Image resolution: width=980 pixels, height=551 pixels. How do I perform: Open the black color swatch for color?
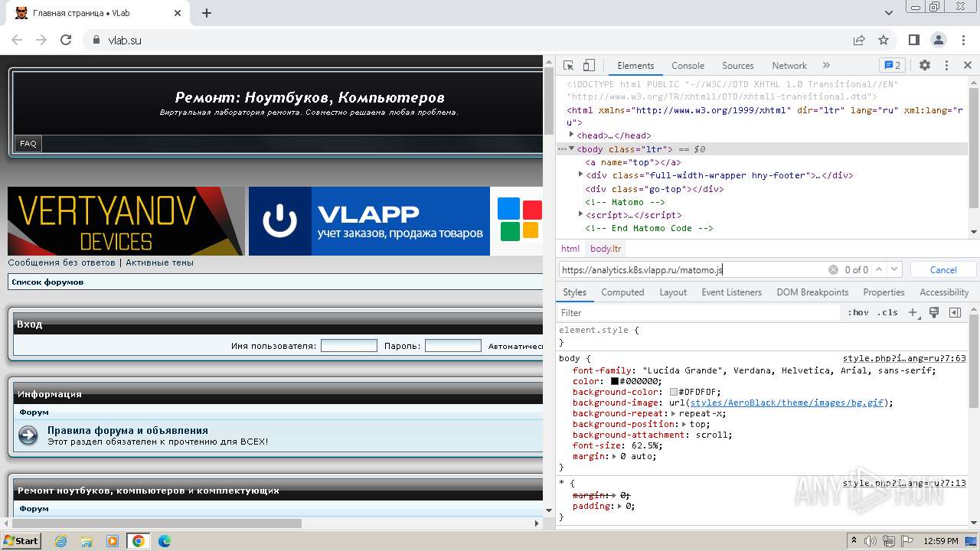click(x=614, y=381)
